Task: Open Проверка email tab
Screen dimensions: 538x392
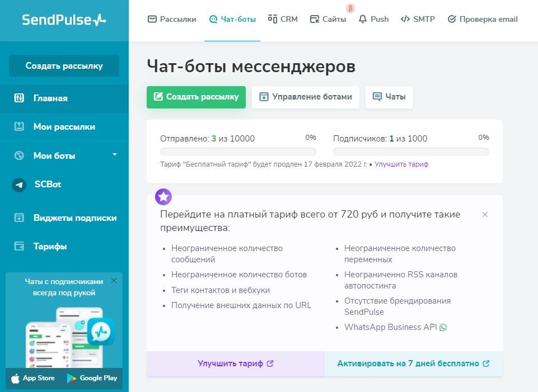Action: [483, 19]
